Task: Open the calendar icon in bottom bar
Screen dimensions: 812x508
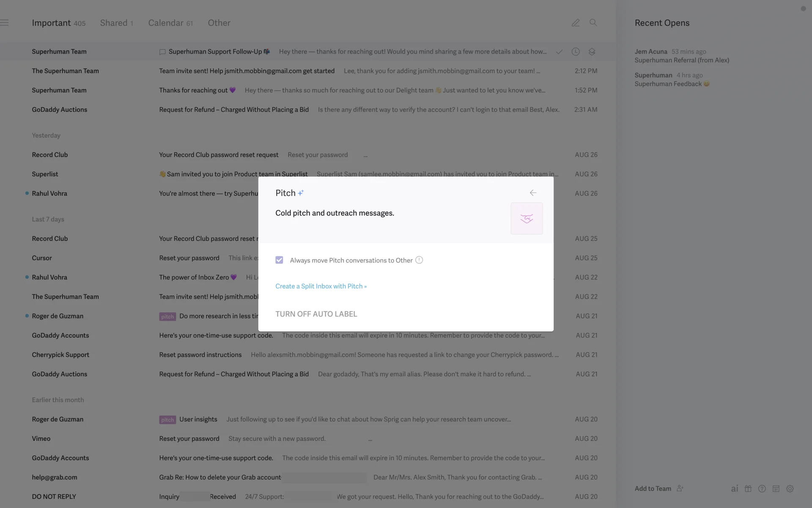Action: pyautogui.click(x=776, y=489)
